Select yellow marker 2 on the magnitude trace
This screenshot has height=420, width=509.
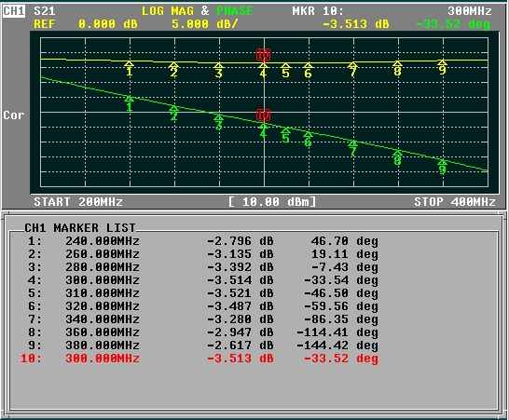tap(174, 70)
